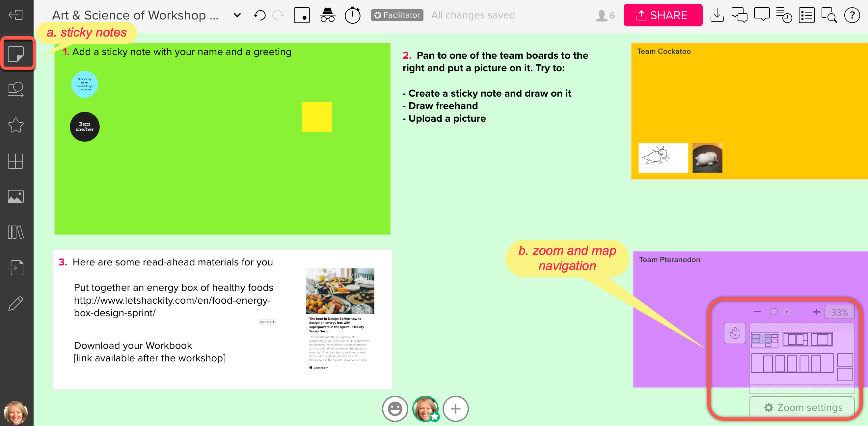Open the chat conversations panel
The image size is (868, 426).
point(739,15)
